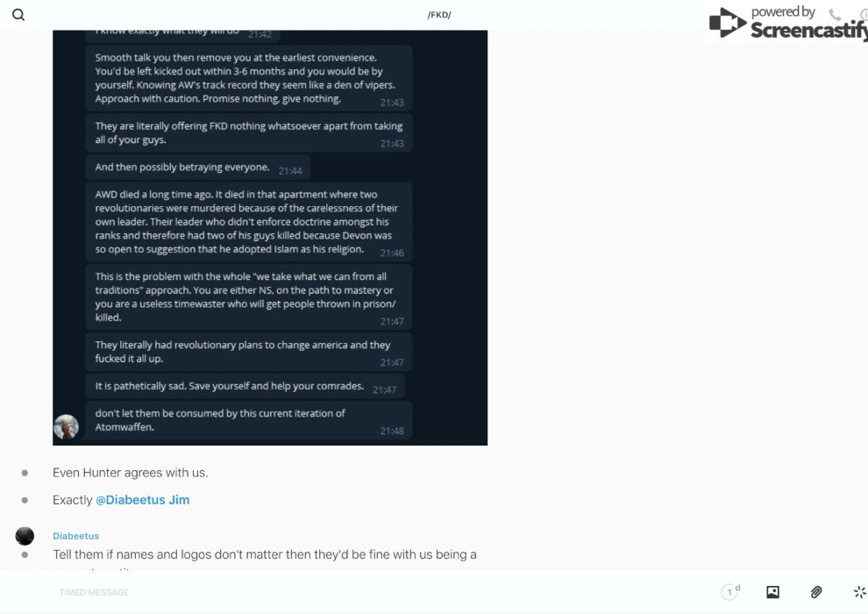Image resolution: width=868 pixels, height=614 pixels.
Task: Attach a picture with the image icon
Action: [772, 592]
